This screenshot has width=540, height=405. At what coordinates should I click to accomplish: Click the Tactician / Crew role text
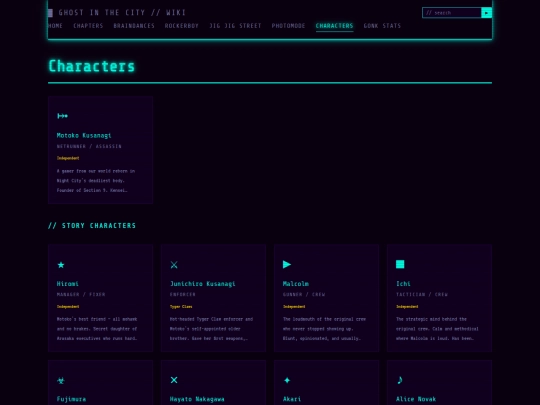coord(422,294)
